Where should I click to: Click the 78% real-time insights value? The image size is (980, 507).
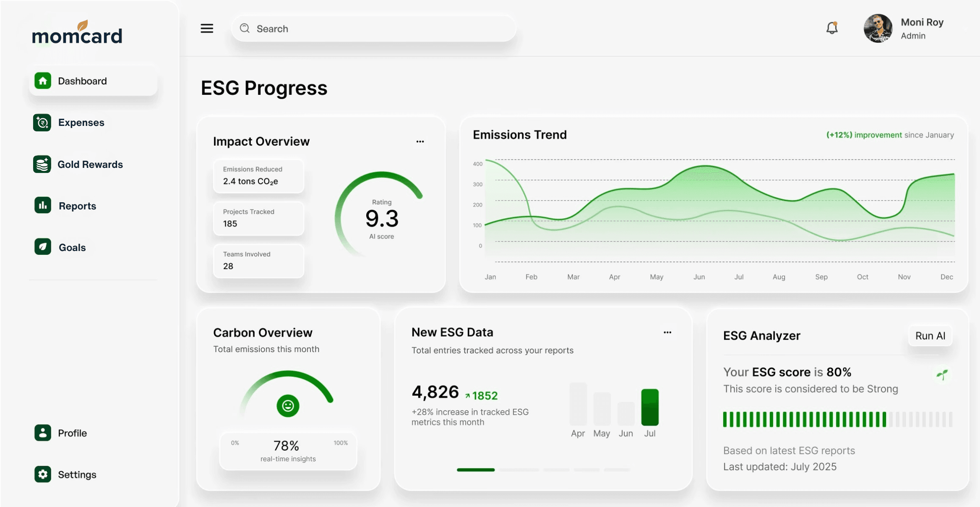coord(286,445)
